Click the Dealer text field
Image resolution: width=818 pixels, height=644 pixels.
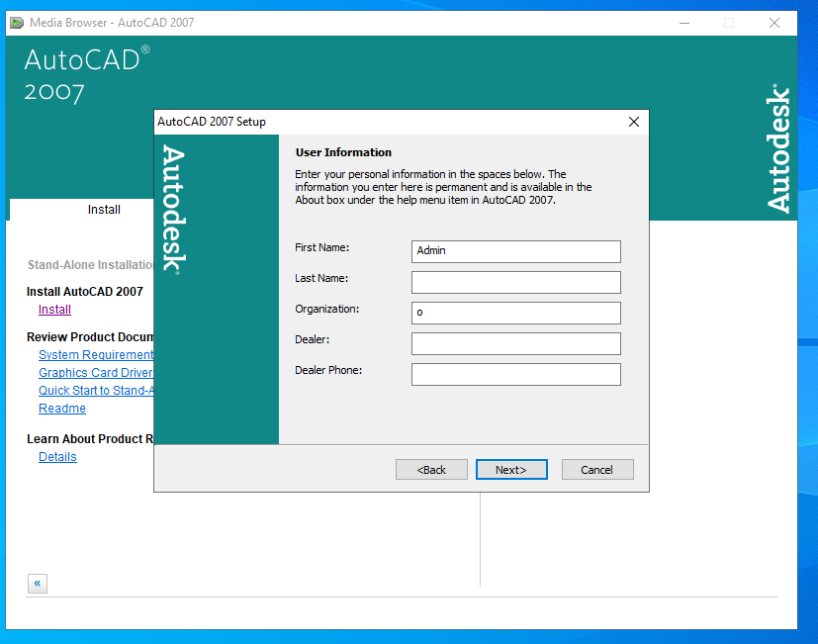pyautogui.click(x=515, y=343)
